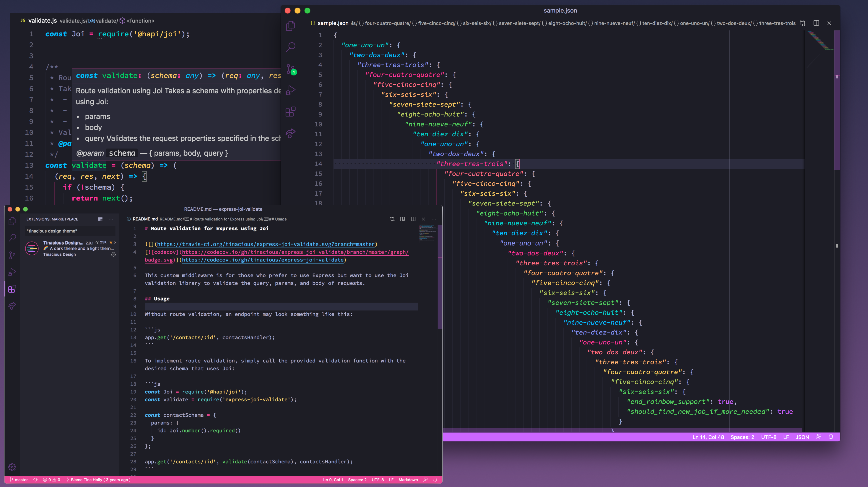Screen dimensions: 868x487
Task: Open Explorer icon in README.md window
Action: [12, 221]
